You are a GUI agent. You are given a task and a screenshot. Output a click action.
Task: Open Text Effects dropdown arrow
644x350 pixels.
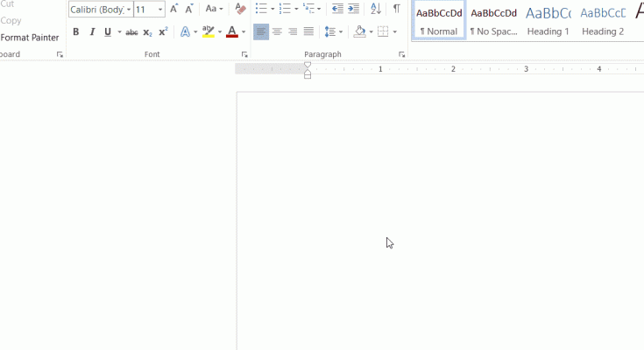click(195, 32)
